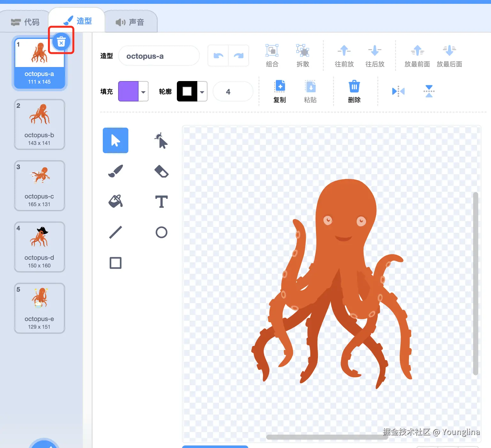Click the octopus drawing on the canvas
This screenshot has height=448, width=491.
click(332, 284)
